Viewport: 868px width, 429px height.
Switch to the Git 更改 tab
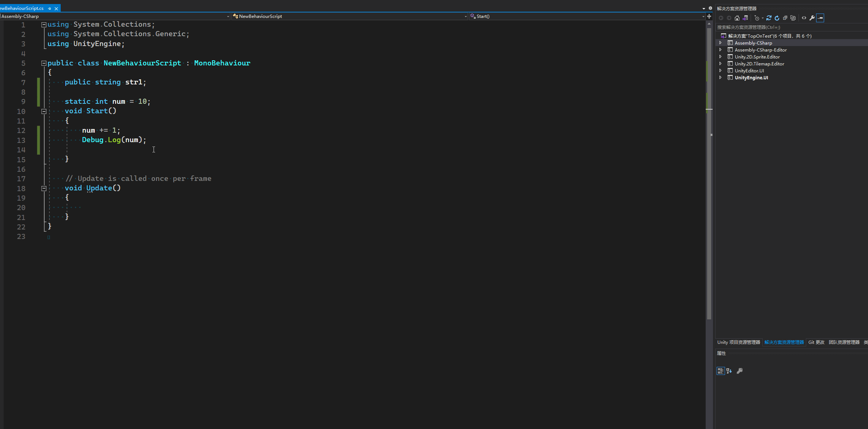click(816, 342)
